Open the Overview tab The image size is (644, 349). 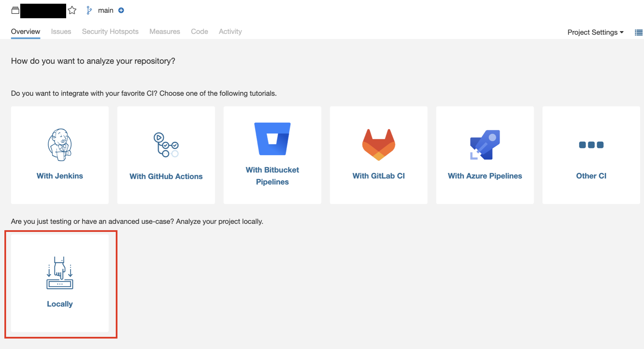pos(26,31)
